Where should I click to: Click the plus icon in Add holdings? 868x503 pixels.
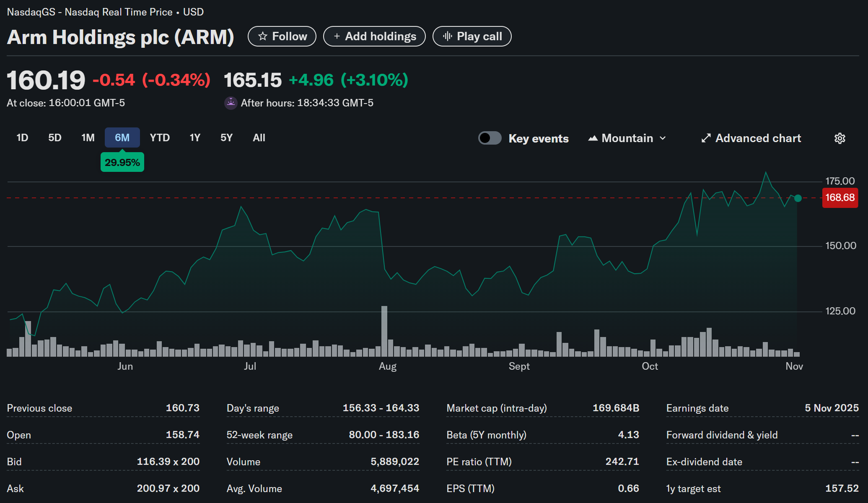[337, 36]
